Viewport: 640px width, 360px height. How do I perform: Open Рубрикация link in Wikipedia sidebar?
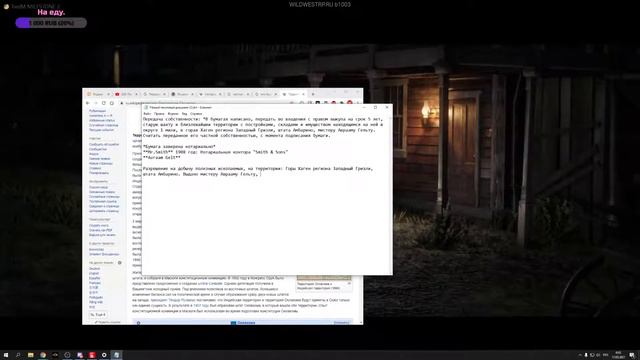coord(97,111)
